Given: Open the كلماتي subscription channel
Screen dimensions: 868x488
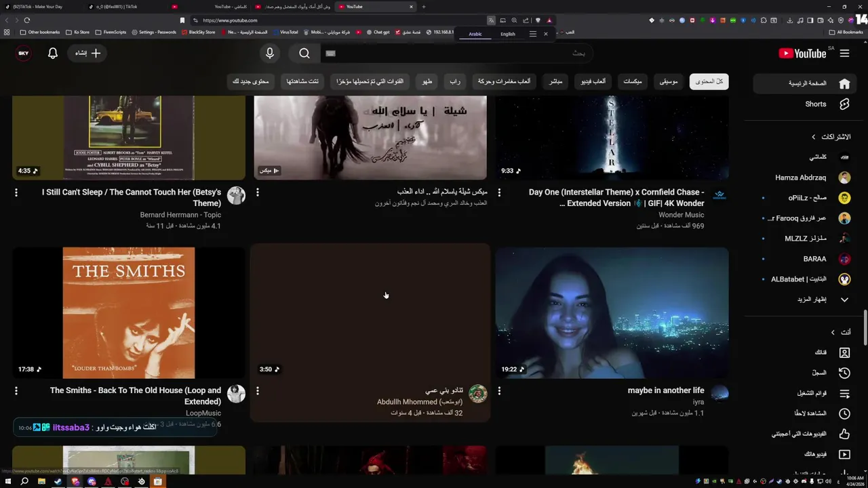Looking at the screenshot, I should (x=806, y=157).
